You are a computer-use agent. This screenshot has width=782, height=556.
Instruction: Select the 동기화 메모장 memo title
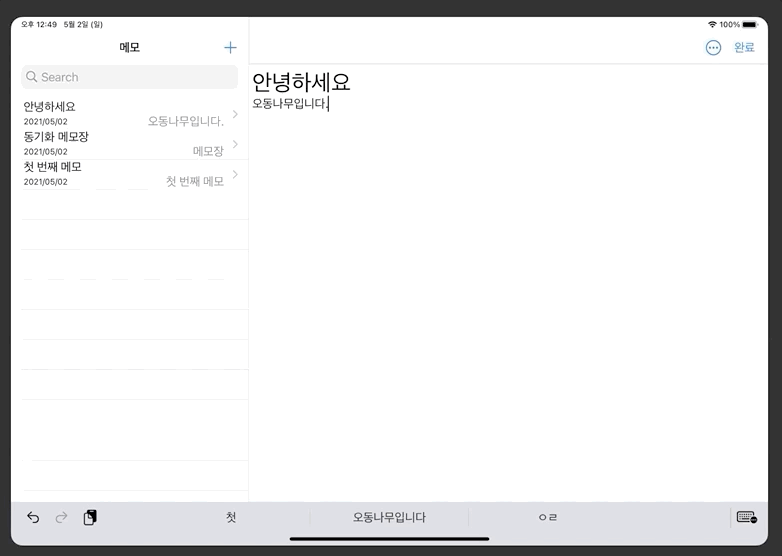[x=56, y=137]
